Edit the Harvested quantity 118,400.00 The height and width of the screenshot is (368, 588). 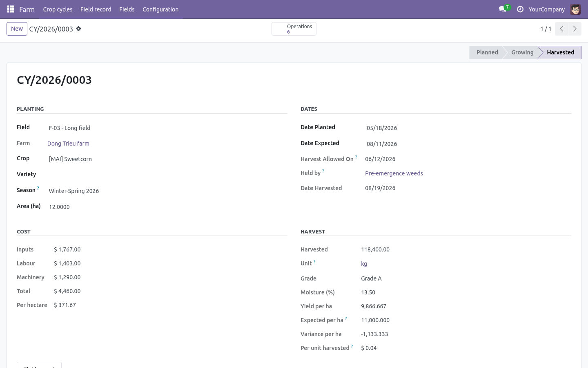pyautogui.click(x=375, y=249)
